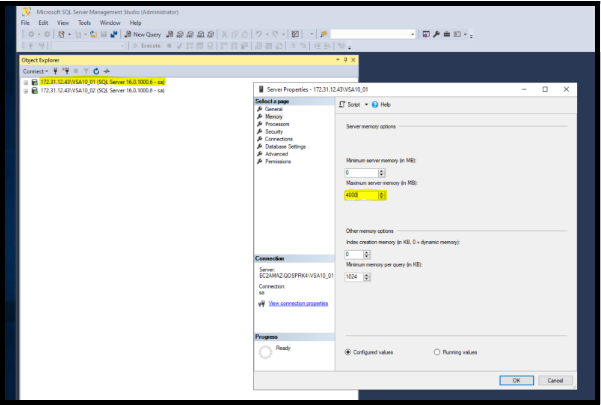The height and width of the screenshot is (405, 601).
Task: Open the Script dropdown arrow
Action: [366, 105]
